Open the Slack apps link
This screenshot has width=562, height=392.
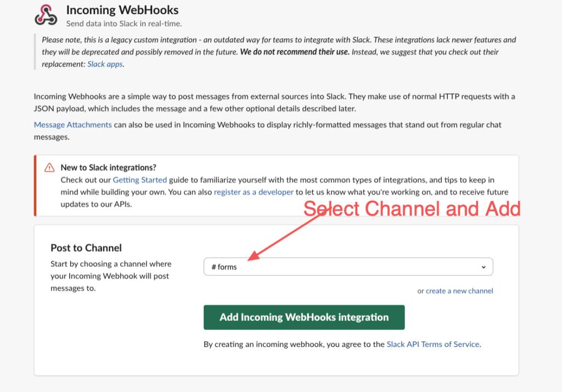tap(105, 64)
